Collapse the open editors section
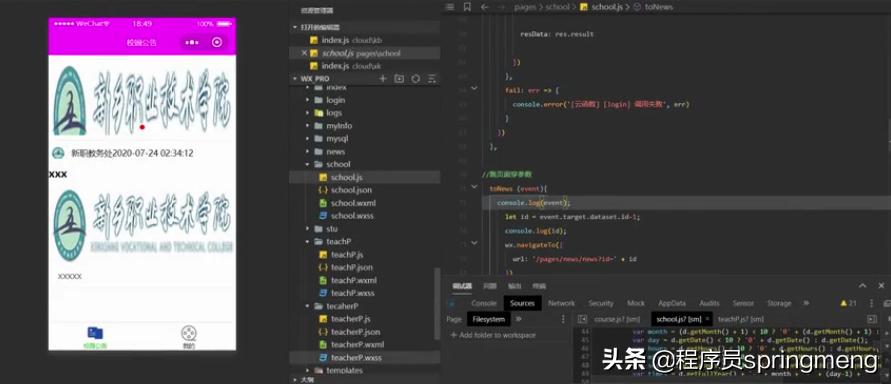 (295, 27)
